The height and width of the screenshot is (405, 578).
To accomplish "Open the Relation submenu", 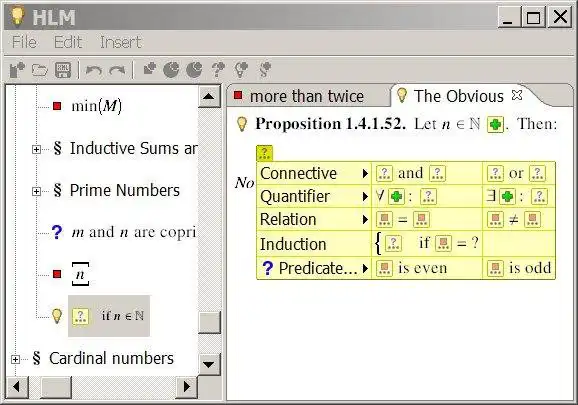I will coord(314,219).
